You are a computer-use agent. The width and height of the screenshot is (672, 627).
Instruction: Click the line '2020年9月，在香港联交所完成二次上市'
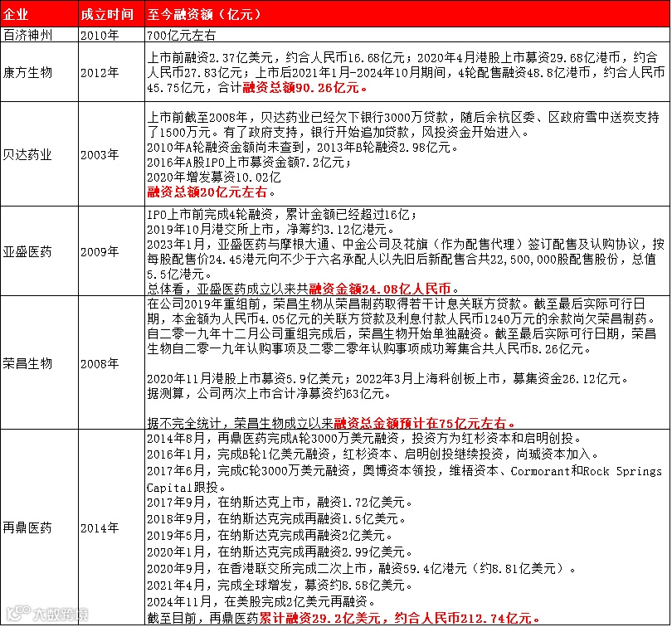point(361,568)
